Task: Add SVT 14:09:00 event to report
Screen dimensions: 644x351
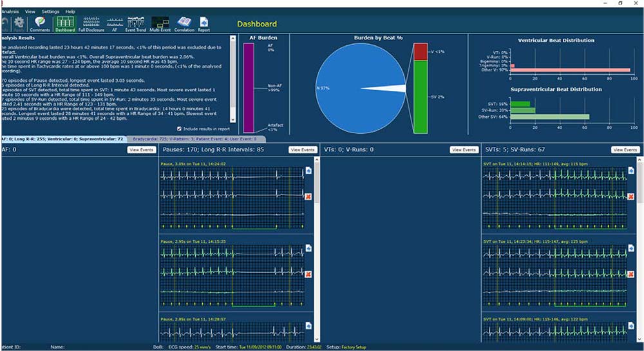Action: point(631,325)
